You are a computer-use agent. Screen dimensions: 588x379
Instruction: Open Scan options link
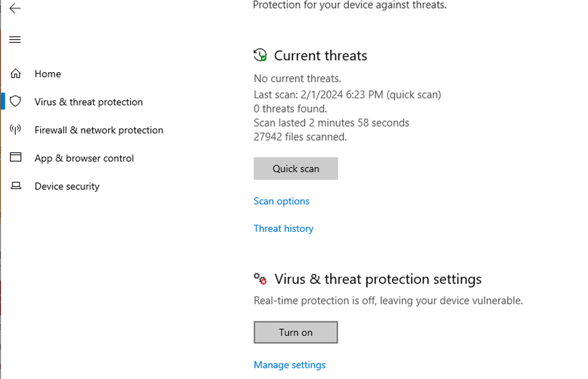coord(281,201)
